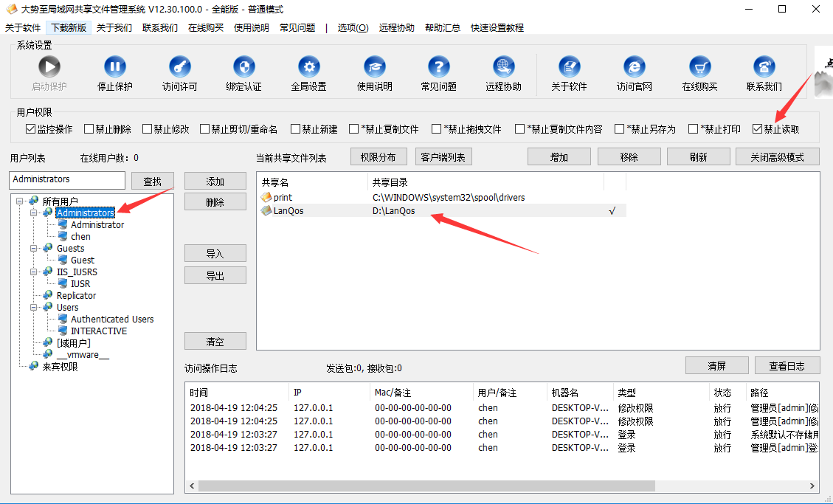Click the 停止保护 pause icon
The height and width of the screenshot is (504, 833).
[x=114, y=67]
